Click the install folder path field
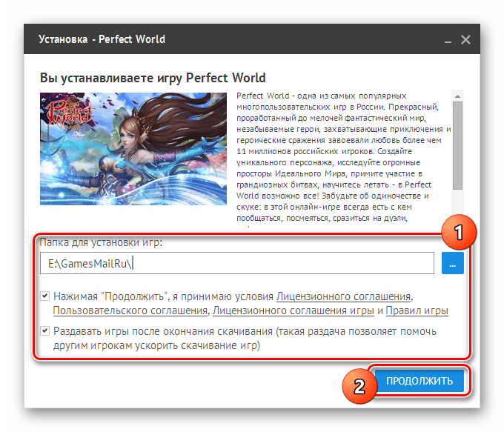This screenshot has height=432, width=504. pos(237,263)
